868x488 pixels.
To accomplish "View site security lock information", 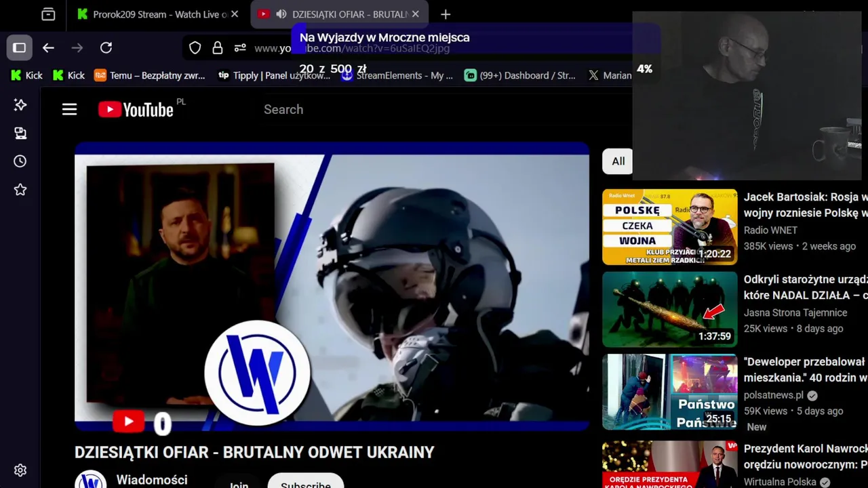I will (x=218, y=48).
